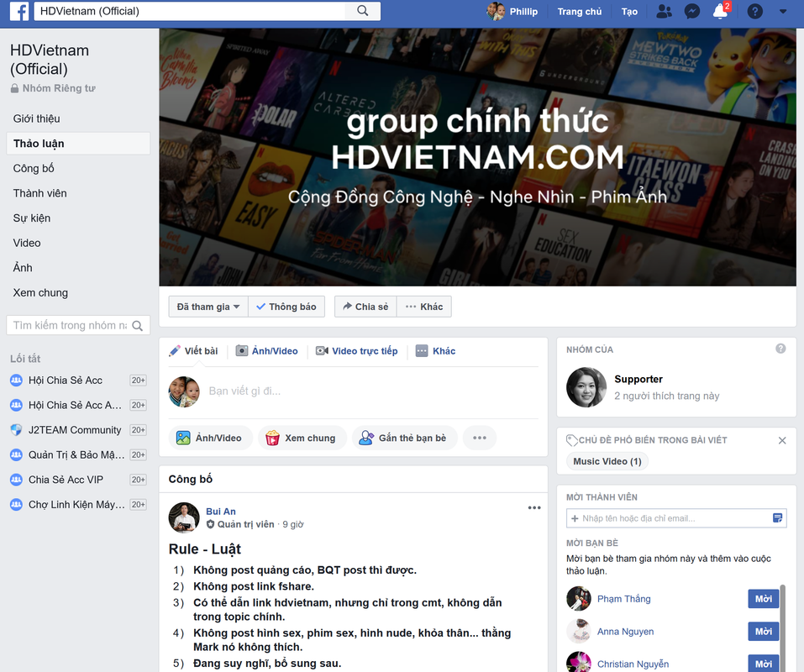Open Giới thiệu section

[x=36, y=118]
